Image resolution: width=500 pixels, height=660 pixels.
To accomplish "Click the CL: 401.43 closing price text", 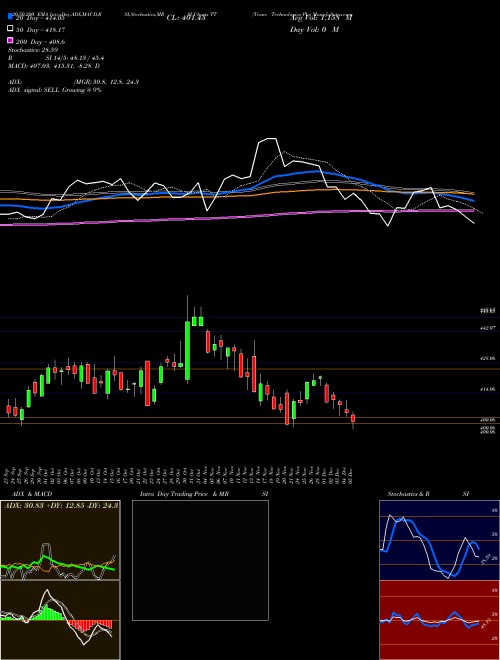I will [186, 18].
